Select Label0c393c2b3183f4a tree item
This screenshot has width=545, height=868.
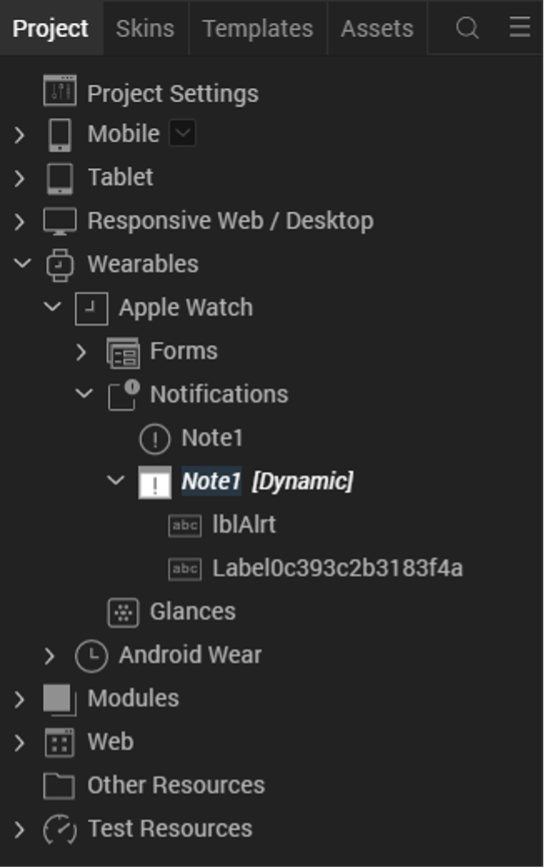[x=338, y=569]
